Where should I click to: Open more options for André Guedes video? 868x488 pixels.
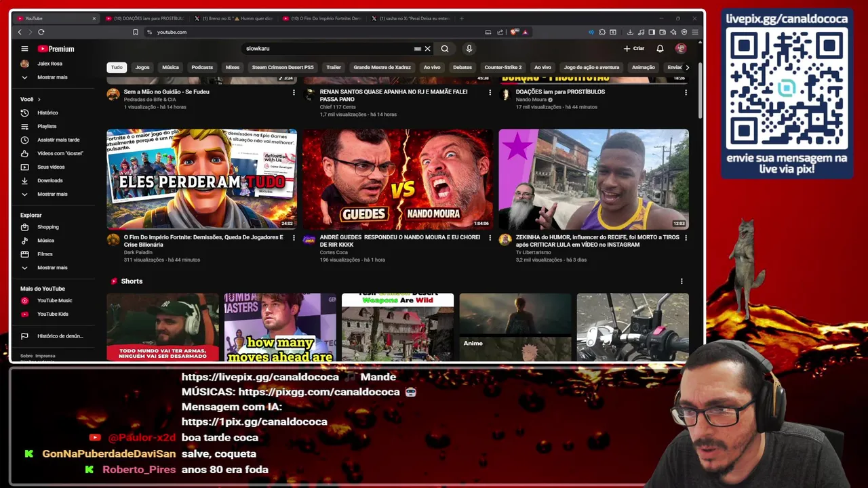click(x=490, y=238)
